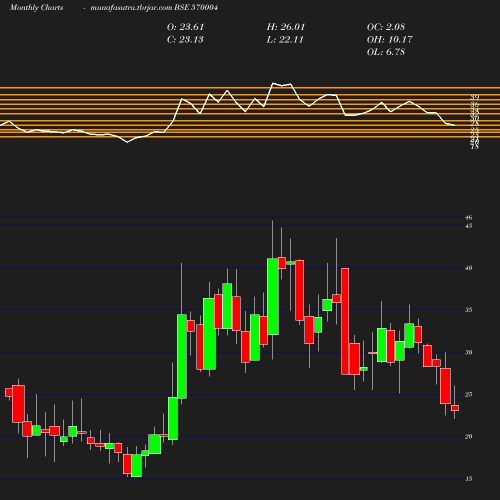Select the high value 'H: 26.01'
Image resolution: width=500 pixels, height=500 pixels.
[286, 27]
